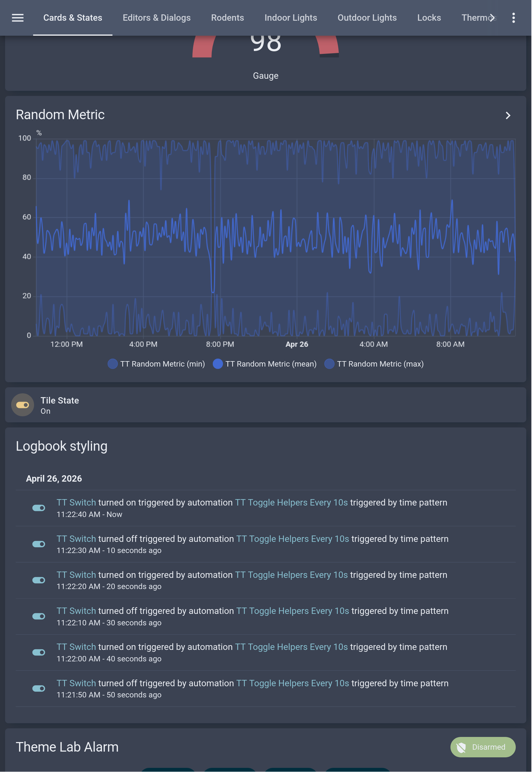This screenshot has width=532, height=772.
Task: Open the hamburger sidebar menu
Action: point(18,18)
